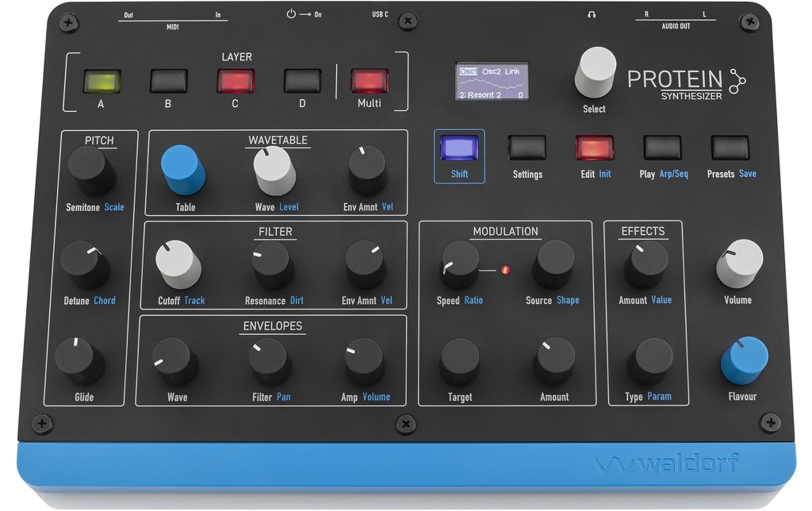Toggle the blue Shift button

459,148
